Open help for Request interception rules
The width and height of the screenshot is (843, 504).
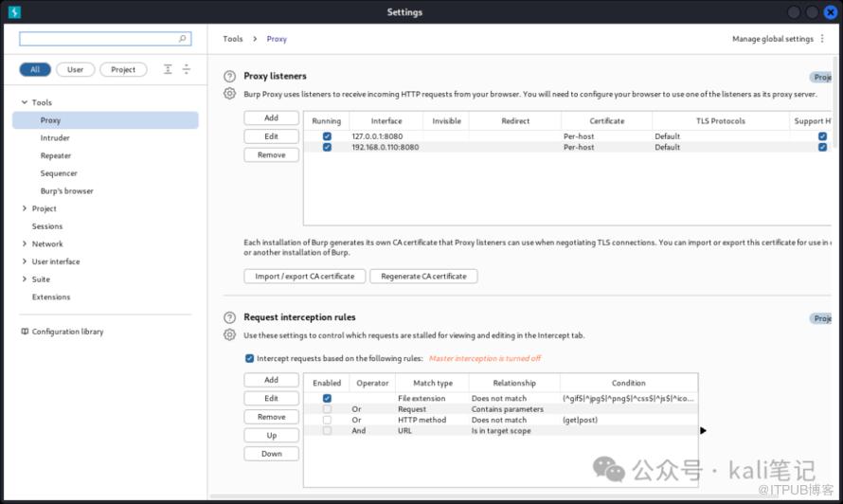tap(229, 318)
